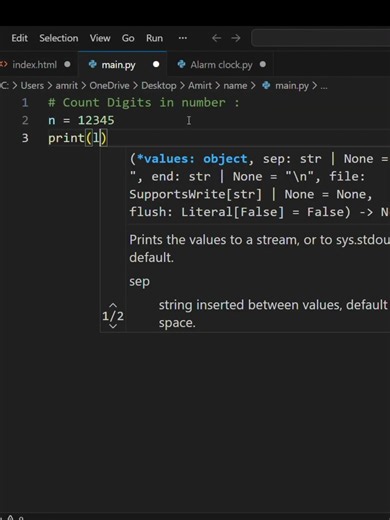Viewport: 390px width, 520px height.
Task: Show next signature with the down chevron
Action: [113, 326]
